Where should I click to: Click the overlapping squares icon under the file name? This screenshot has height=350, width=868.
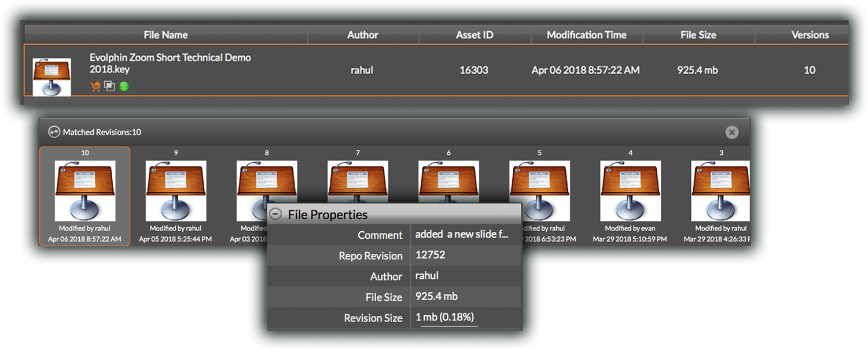(x=109, y=86)
